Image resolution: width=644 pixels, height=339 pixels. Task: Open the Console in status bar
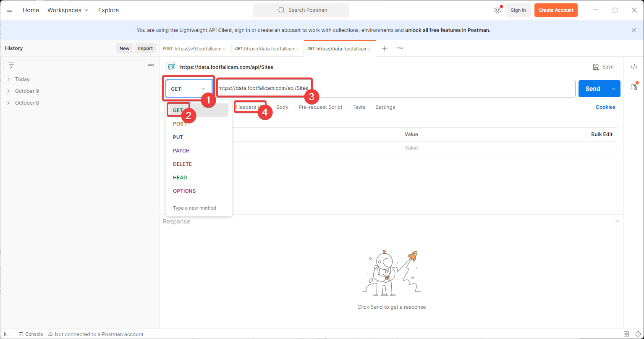click(x=31, y=334)
